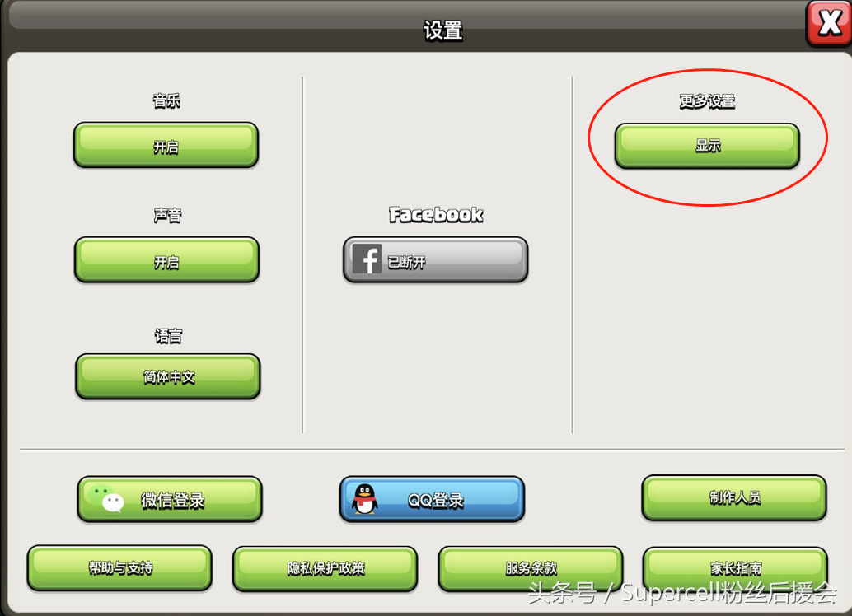Click the 更多设置 heading label
This screenshot has width=852, height=616.
pos(707,101)
